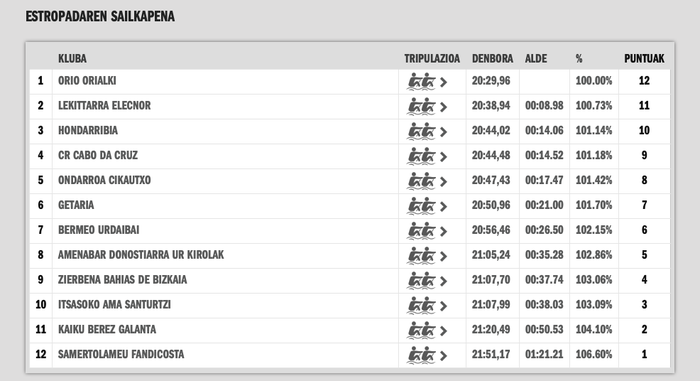Show Hondarribia crew rowers icon
Viewport: 700px width, 381px height.
pyautogui.click(x=421, y=132)
